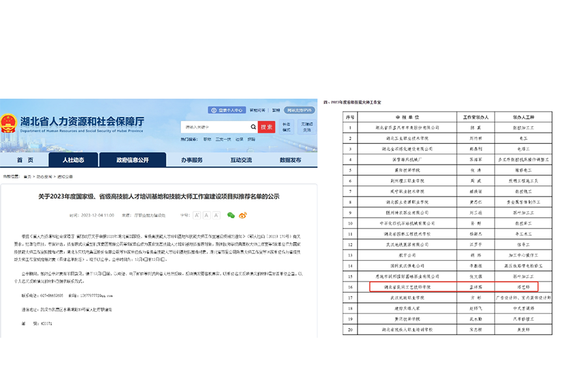
Task: Select the smallest font size A-
Action: point(216,216)
